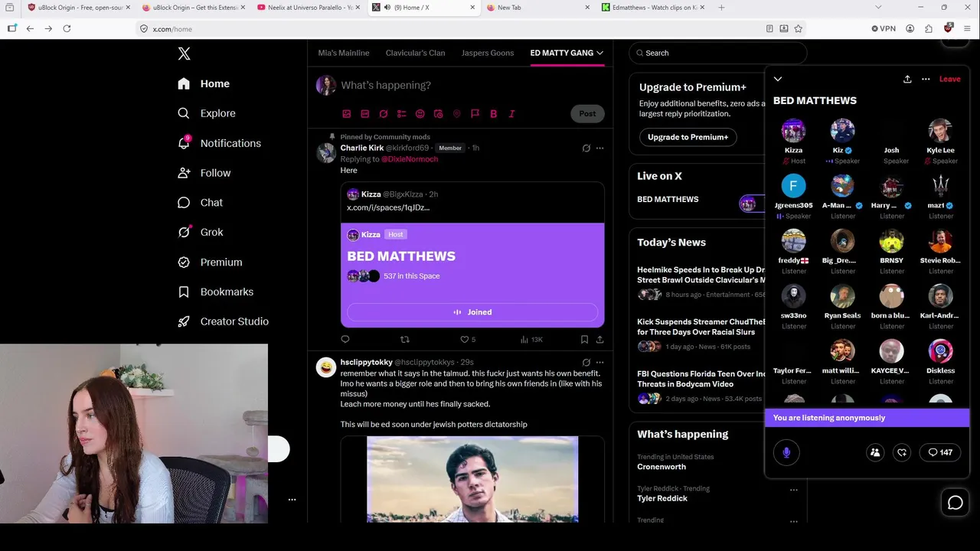Open host Kizza's avatar in Space
Viewport: 980px width, 551px height.
793,130
